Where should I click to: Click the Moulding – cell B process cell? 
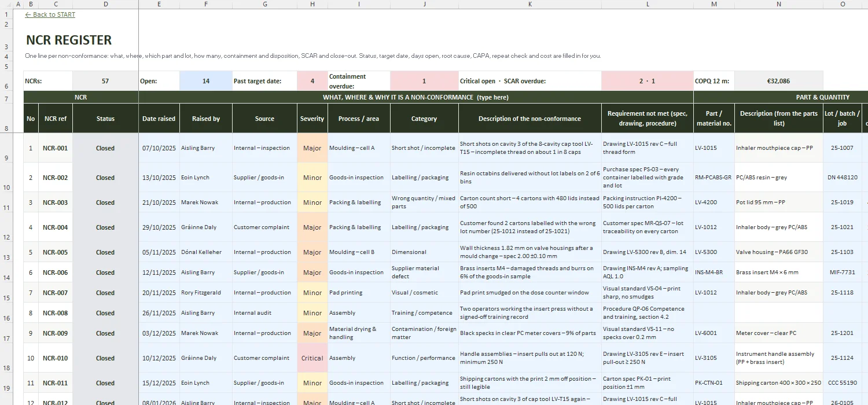coord(359,252)
